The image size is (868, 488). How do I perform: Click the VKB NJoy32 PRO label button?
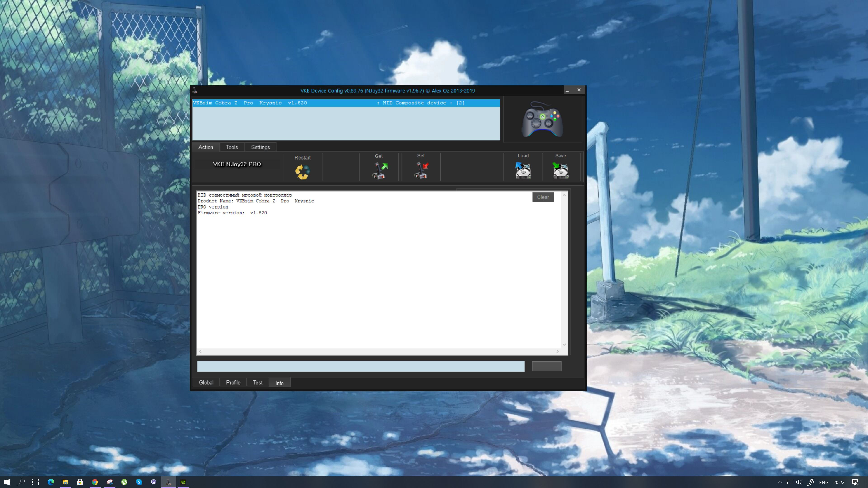coord(237,164)
